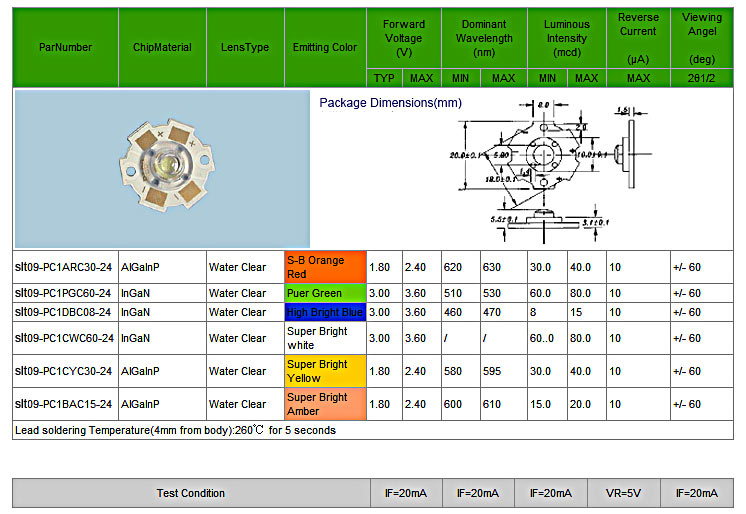Select the Super Bright Yellow color cell
Viewport: 746px width, 514px height.
coord(325,371)
